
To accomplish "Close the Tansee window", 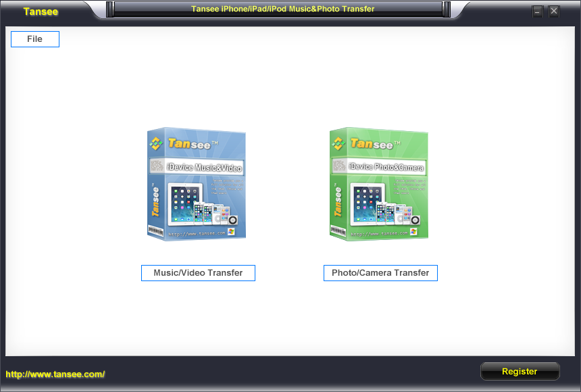I will [554, 11].
